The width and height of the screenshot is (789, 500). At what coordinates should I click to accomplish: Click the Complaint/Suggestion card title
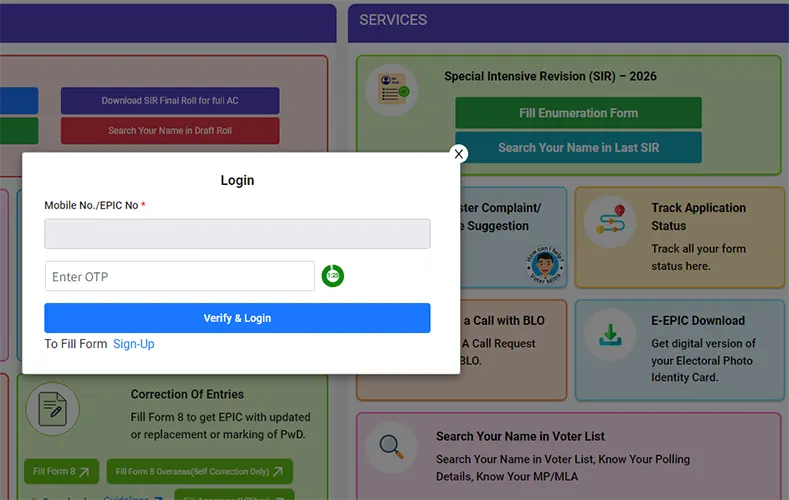[x=501, y=217]
